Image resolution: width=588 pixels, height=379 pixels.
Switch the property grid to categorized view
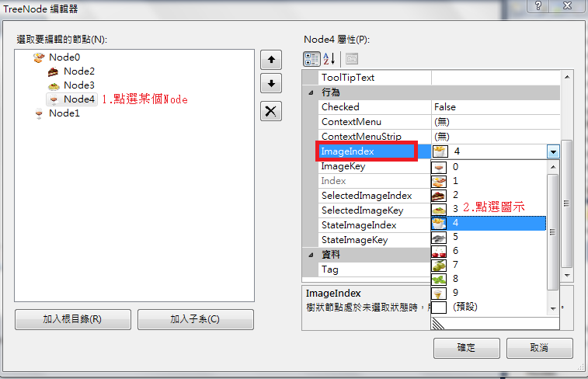coord(311,59)
